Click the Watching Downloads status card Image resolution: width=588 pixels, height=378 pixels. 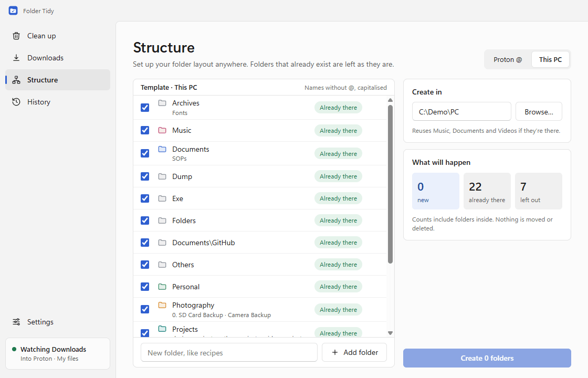[58, 354]
